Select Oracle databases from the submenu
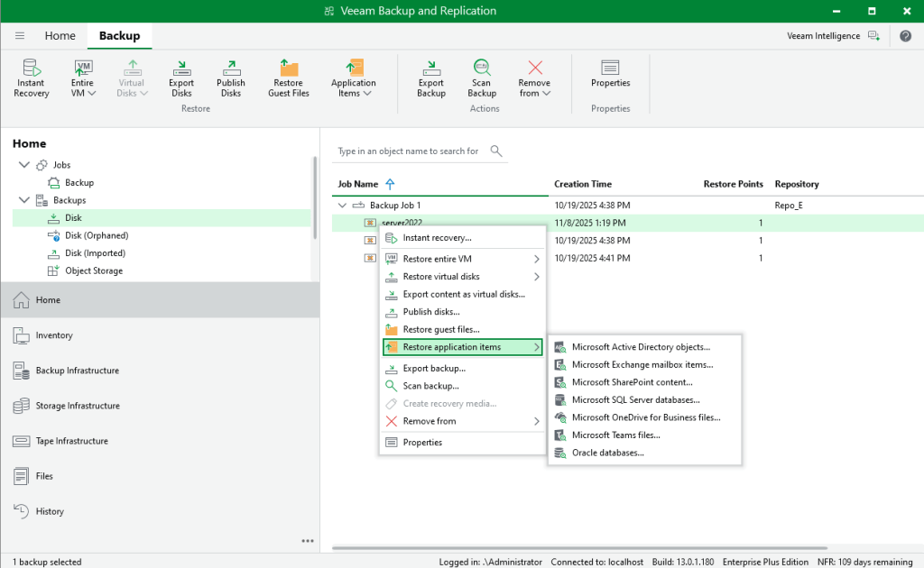The image size is (924, 568). click(607, 453)
